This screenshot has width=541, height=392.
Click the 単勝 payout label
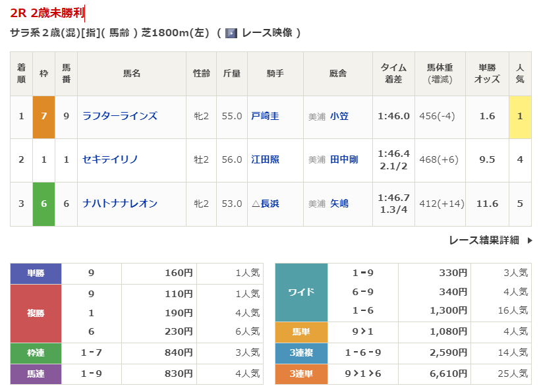tap(36, 273)
